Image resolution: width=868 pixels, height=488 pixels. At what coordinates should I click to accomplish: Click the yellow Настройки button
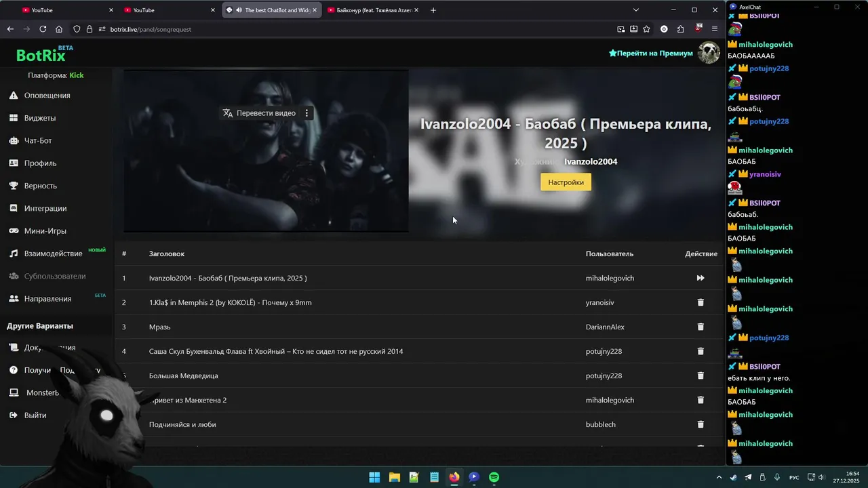(x=566, y=182)
